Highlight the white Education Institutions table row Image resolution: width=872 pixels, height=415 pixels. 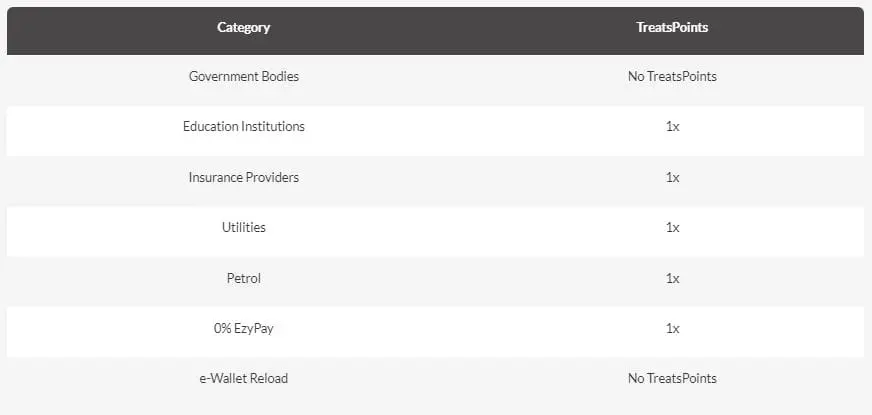pyautogui.click(x=450, y=130)
